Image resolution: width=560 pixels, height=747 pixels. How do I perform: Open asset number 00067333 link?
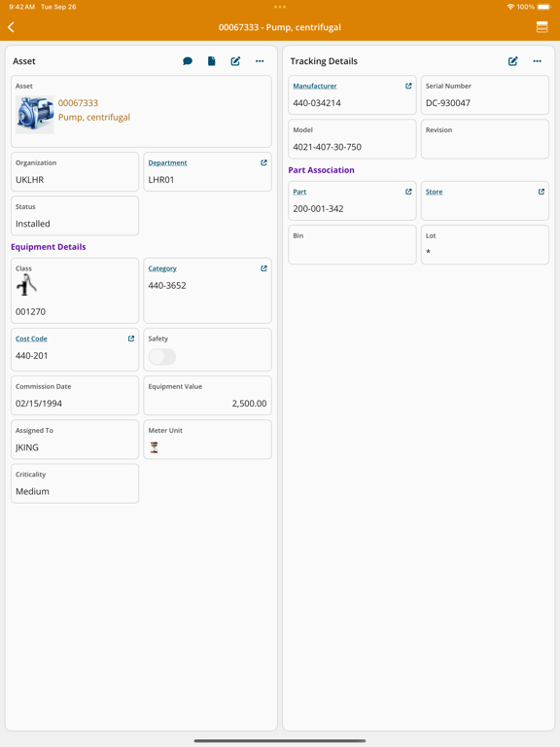(78, 103)
